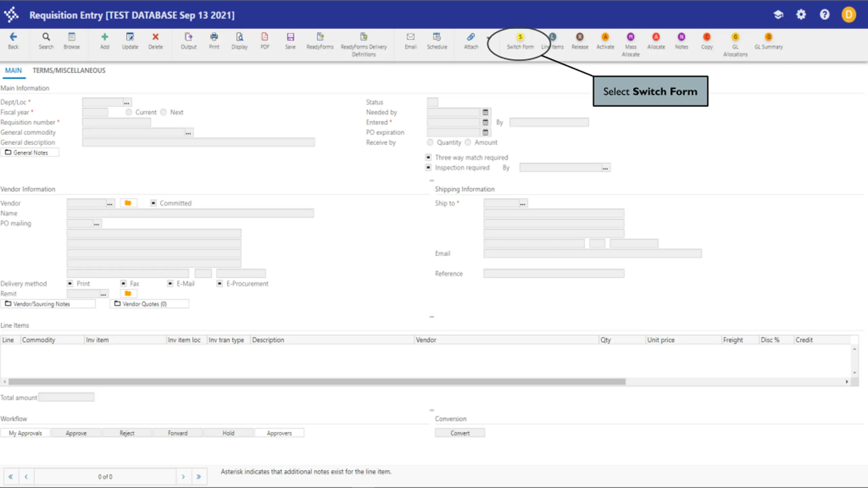This screenshot has height=488, width=868.
Task: Open the Dept/Loc lookup ellipsis
Action: tap(126, 102)
